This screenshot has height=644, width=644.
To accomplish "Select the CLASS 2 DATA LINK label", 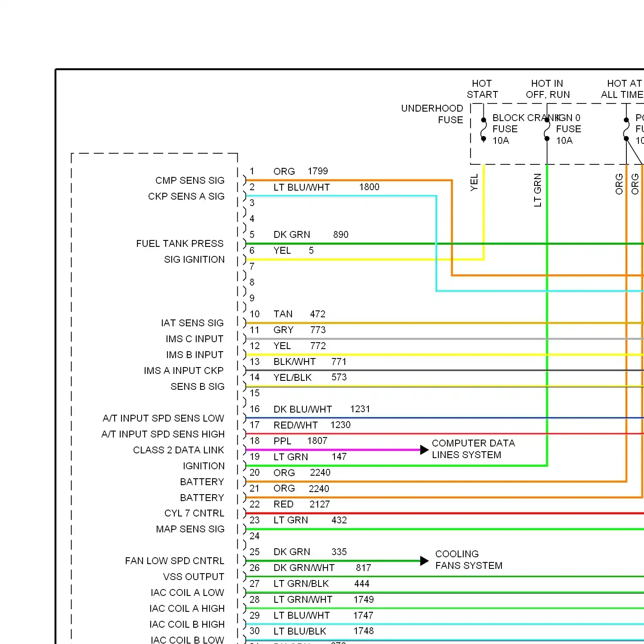I will click(179, 450).
